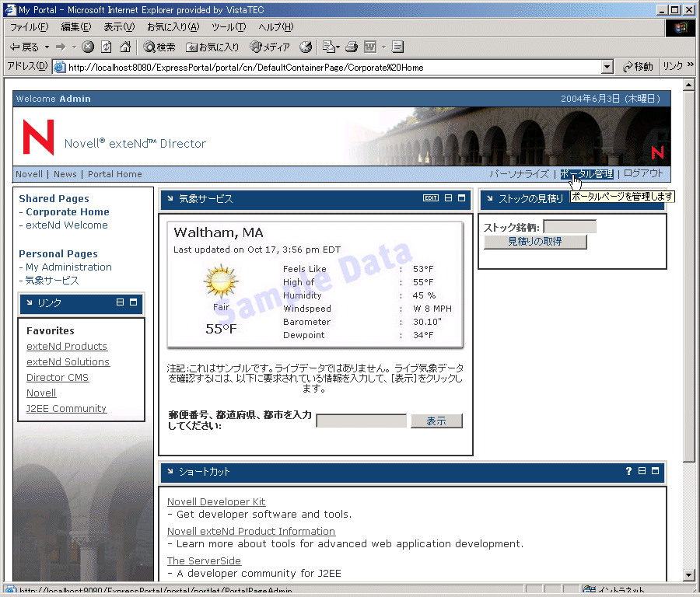Minimize the ショートカット portlet
The width and height of the screenshot is (700, 597).
[642, 471]
